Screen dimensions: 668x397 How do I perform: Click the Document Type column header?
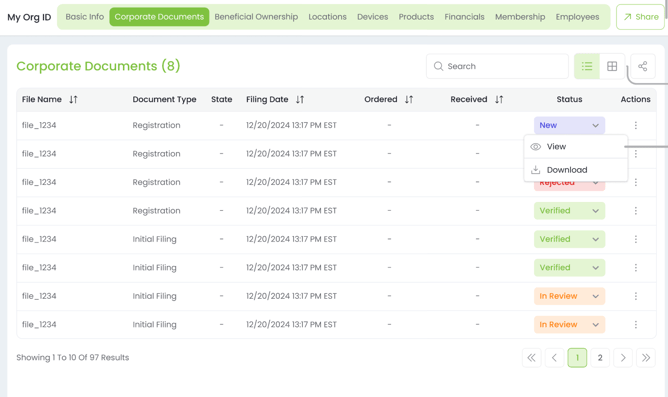tap(164, 99)
